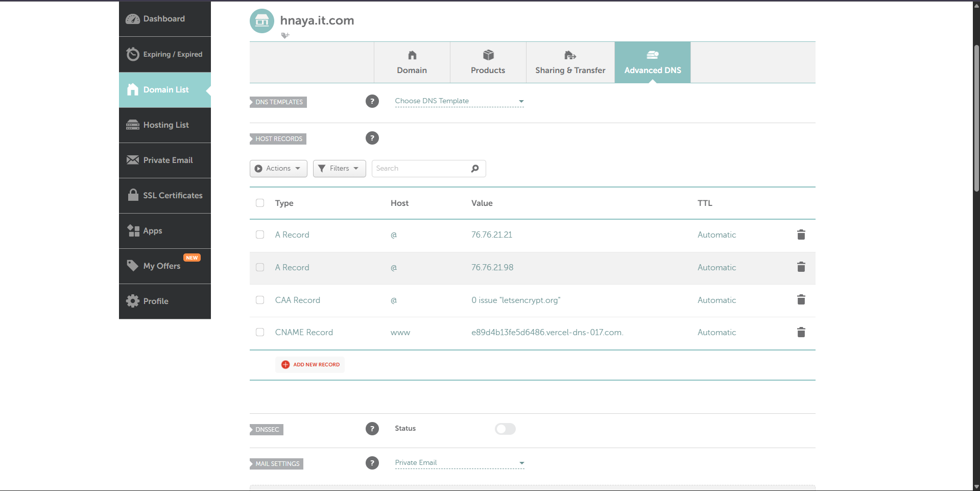
Task: Open the Mail Settings Private Email dropdown
Action: 460,463
